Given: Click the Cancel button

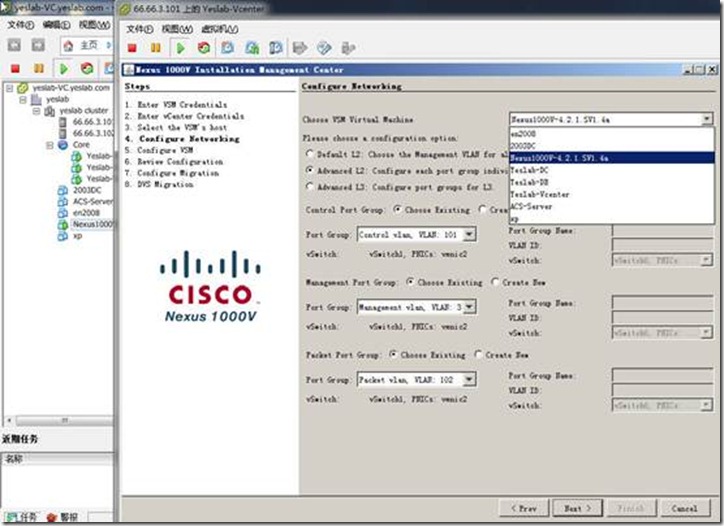Looking at the screenshot, I should [685, 508].
